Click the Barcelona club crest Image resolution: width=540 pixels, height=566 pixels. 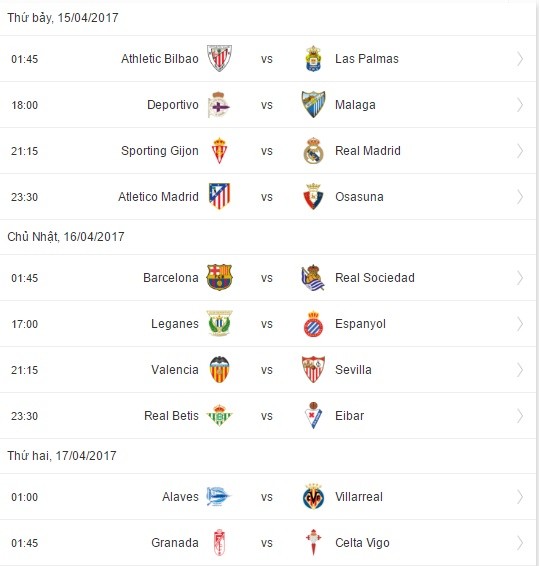(219, 278)
